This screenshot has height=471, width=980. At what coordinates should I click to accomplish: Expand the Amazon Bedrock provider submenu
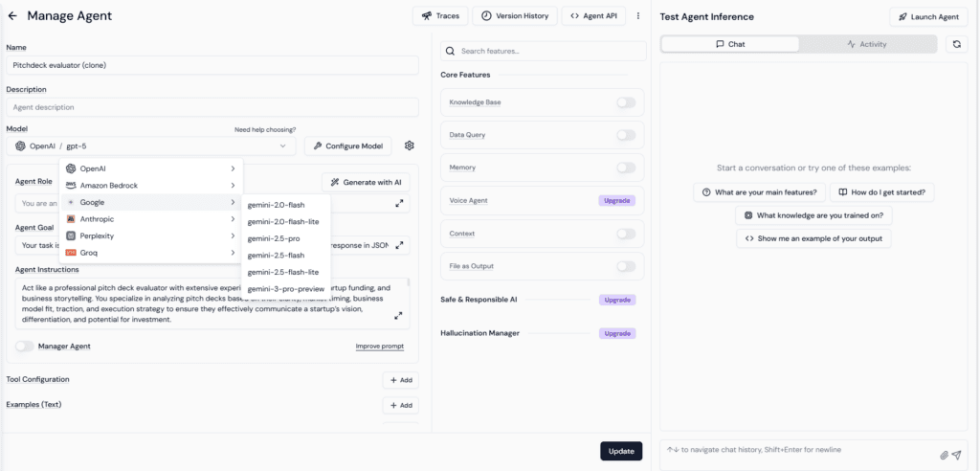(x=151, y=185)
